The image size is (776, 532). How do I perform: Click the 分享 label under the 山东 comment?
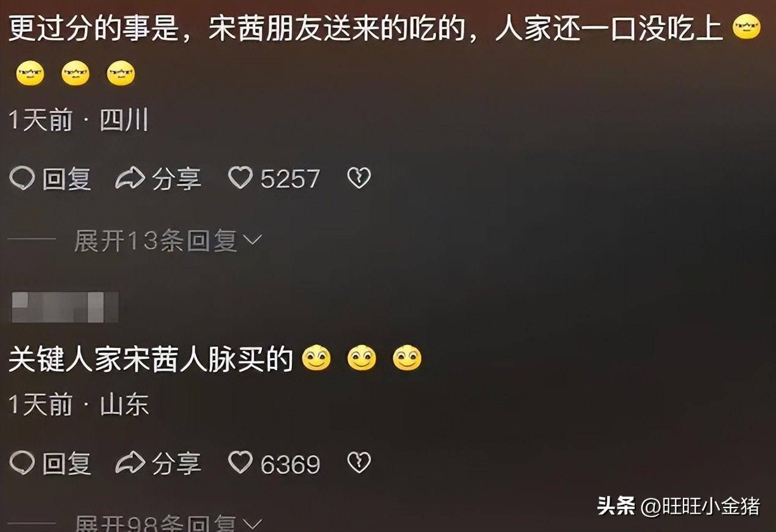pyautogui.click(x=176, y=464)
